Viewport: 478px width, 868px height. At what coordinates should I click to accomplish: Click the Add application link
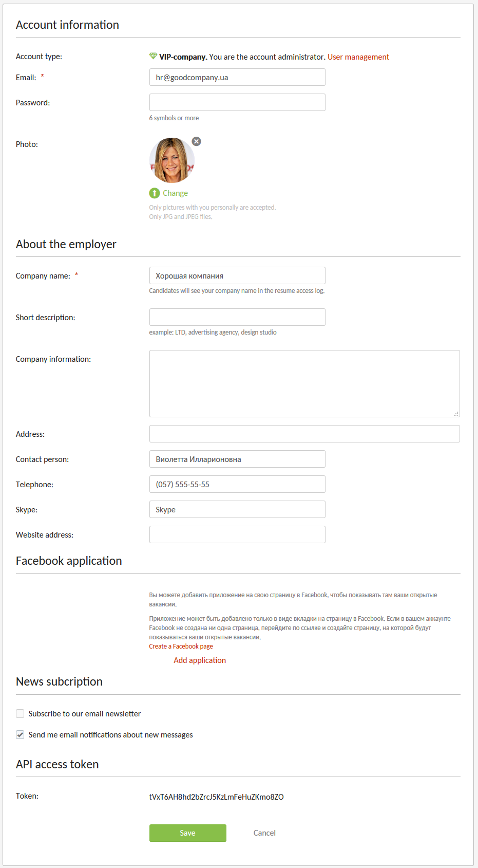tap(200, 660)
